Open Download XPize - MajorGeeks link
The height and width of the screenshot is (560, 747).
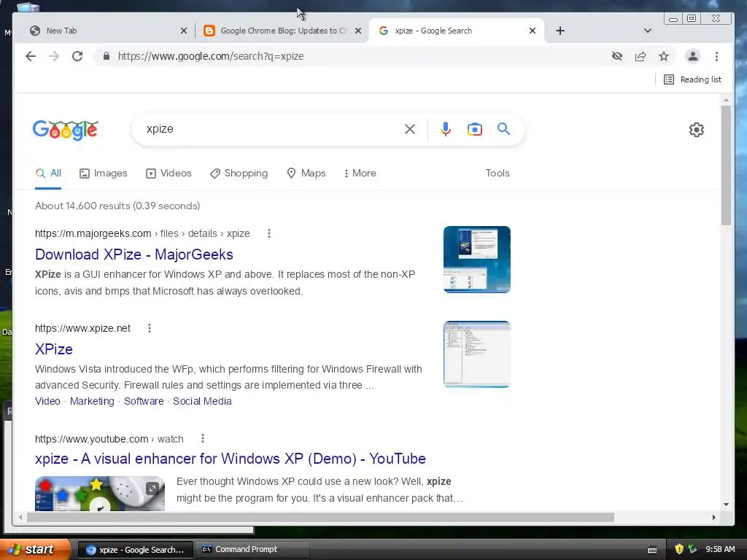click(134, 254)
